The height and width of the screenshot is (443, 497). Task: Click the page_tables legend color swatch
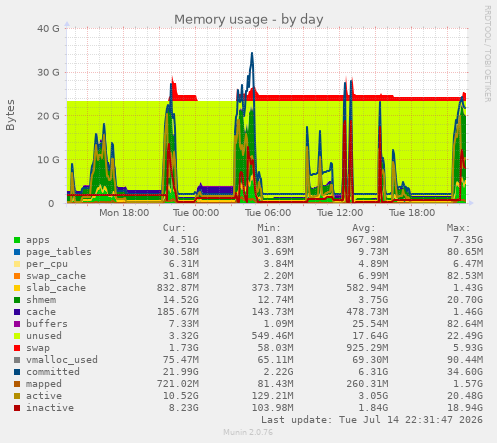point(17,252)
